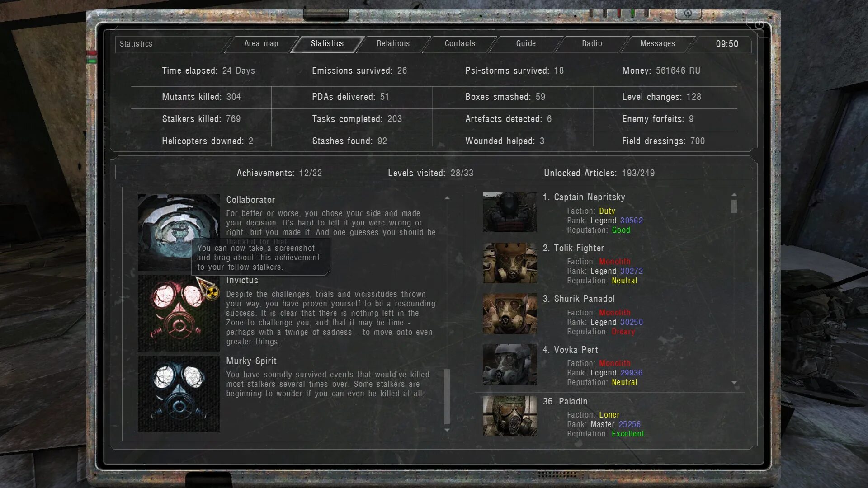Viewport: 868px width, 488px height.
Task: Click achievements list scroll-down arrow
Action: 447,430
